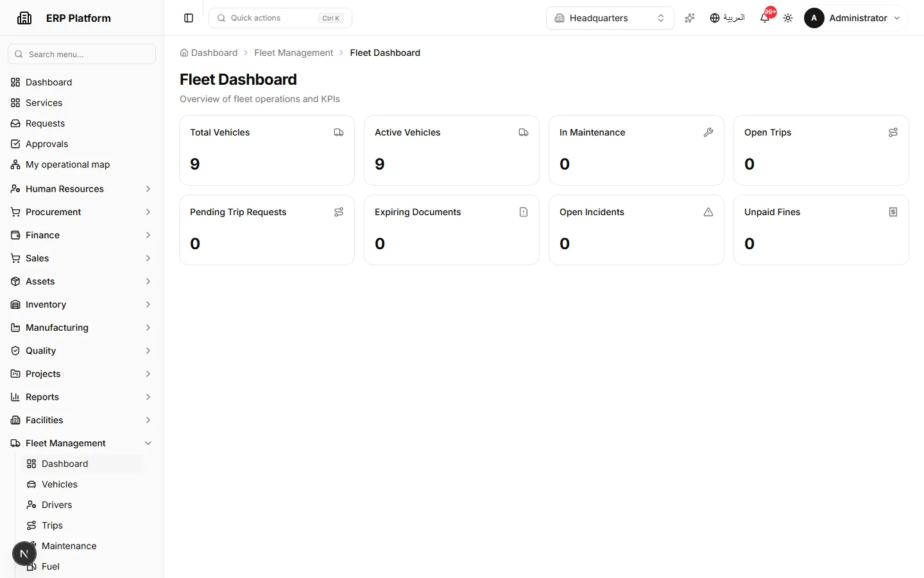Focus the Search menu field
924x578 pixels.
pyautogui.click(x=81, y=54)
